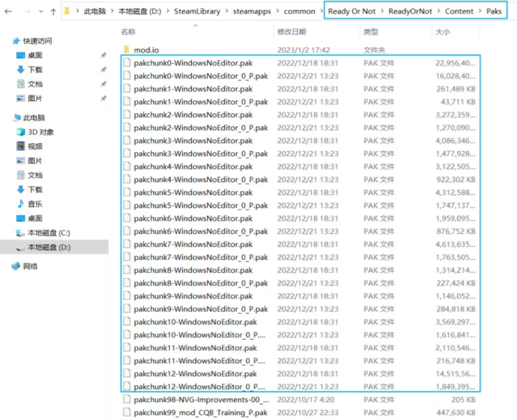
Task: Select file name pakchunk2-WindowsNoEditor_0_P.pak
Action: [x=201, y=128]
